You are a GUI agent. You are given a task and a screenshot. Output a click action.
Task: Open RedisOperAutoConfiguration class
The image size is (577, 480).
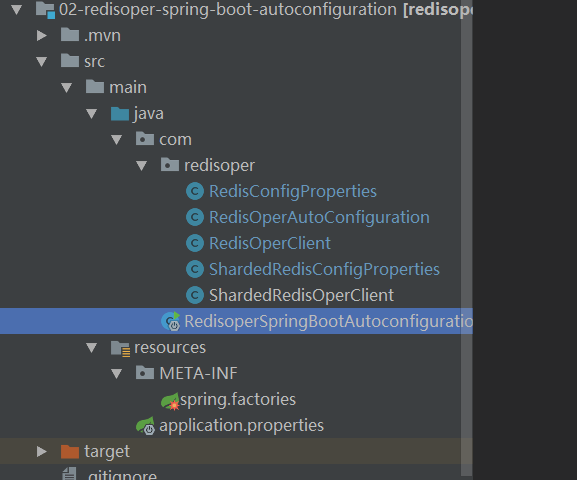click(x=319, y=218)
